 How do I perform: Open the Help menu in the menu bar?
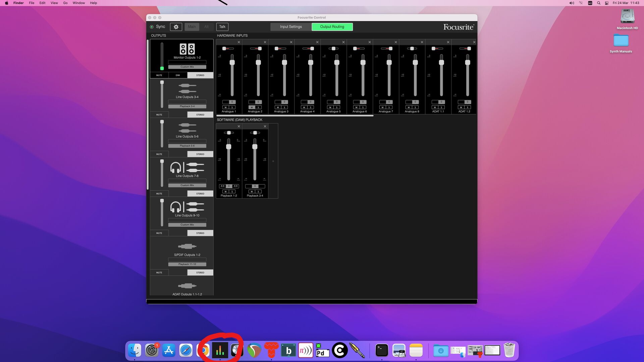pyautogui.click(x=94, y=3)
